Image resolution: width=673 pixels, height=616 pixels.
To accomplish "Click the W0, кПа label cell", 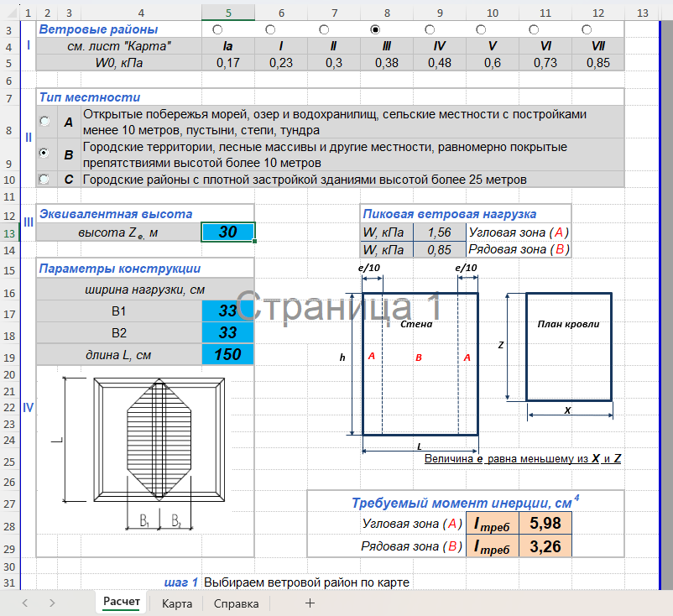I will (119, 63).
